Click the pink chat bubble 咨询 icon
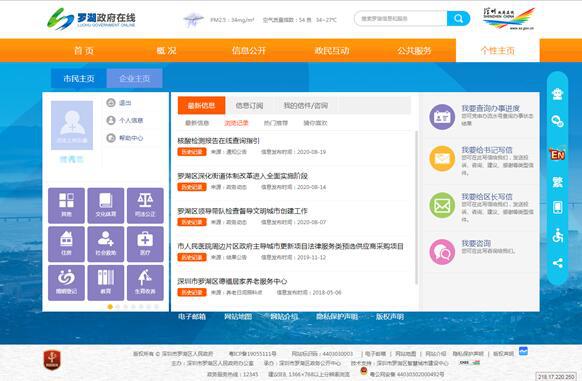This screenshot has width=582, height=381. 442,252
